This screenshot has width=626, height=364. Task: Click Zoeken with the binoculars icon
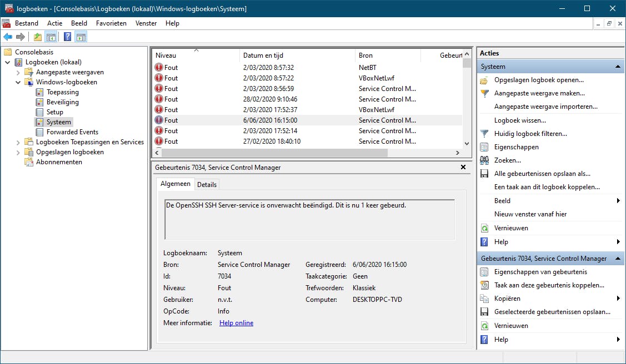(x=507, y=160)
